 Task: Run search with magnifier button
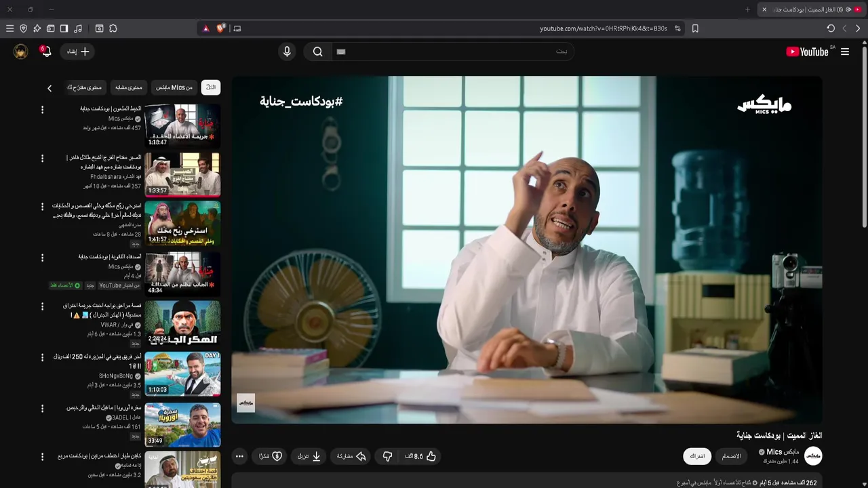[x=317, y=52]
